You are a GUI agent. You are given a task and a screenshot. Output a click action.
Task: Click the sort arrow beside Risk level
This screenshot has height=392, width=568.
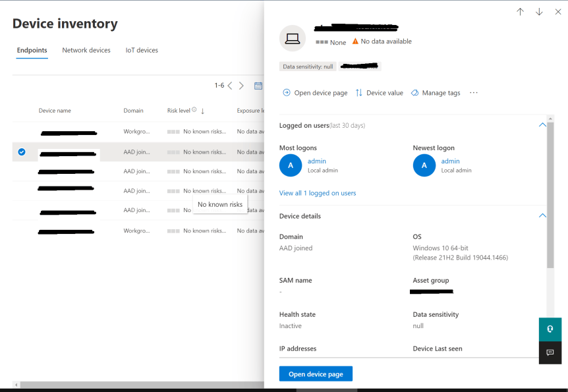pyautogui.click(x=202, y=111)
